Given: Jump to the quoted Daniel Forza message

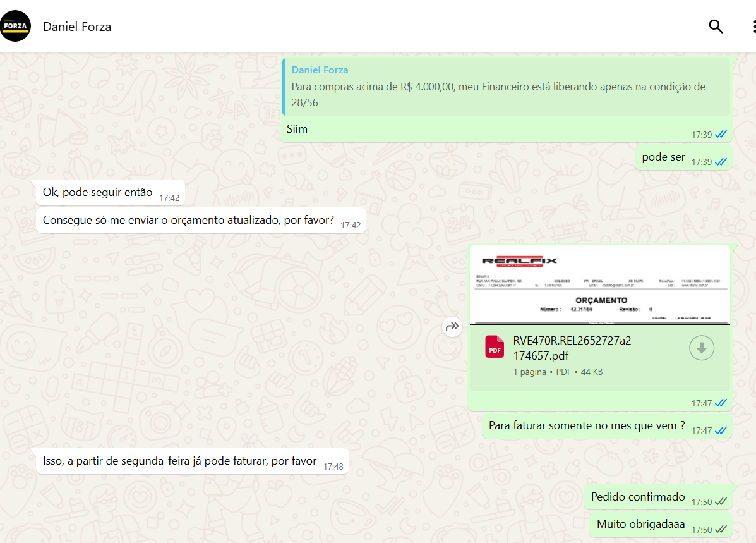Looking at the screenshot, I should pos(505,87).
